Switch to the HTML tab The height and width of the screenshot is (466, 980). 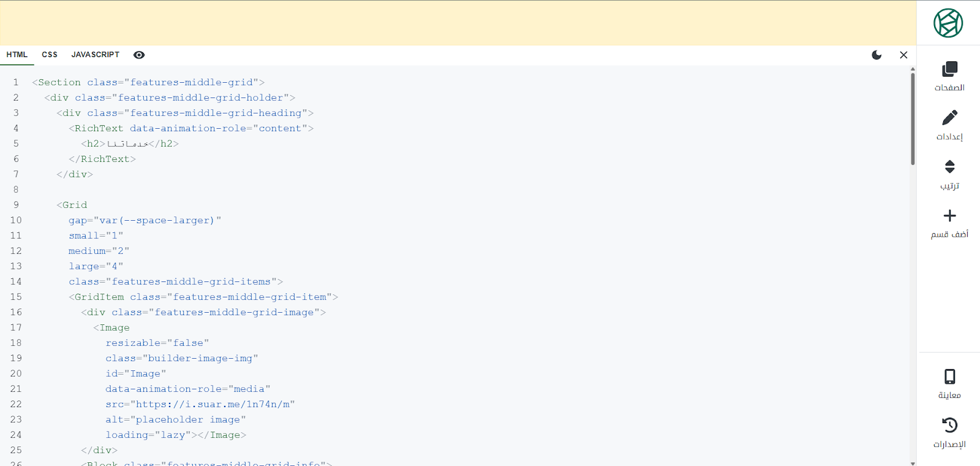[17, 55]
